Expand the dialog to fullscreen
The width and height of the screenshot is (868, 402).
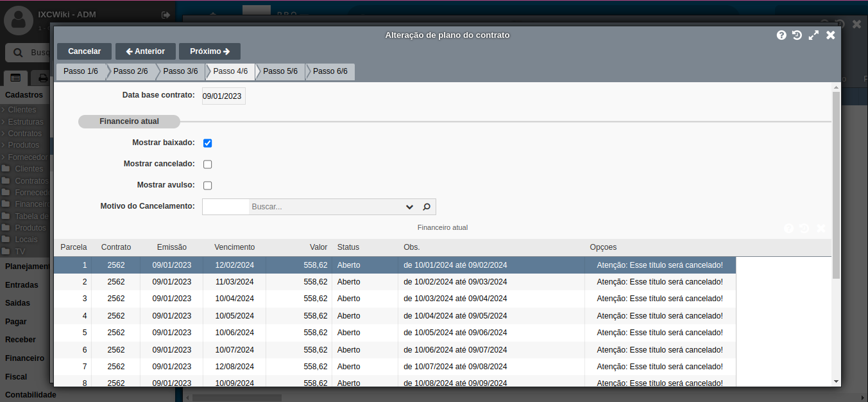click(x=813, y=35)
